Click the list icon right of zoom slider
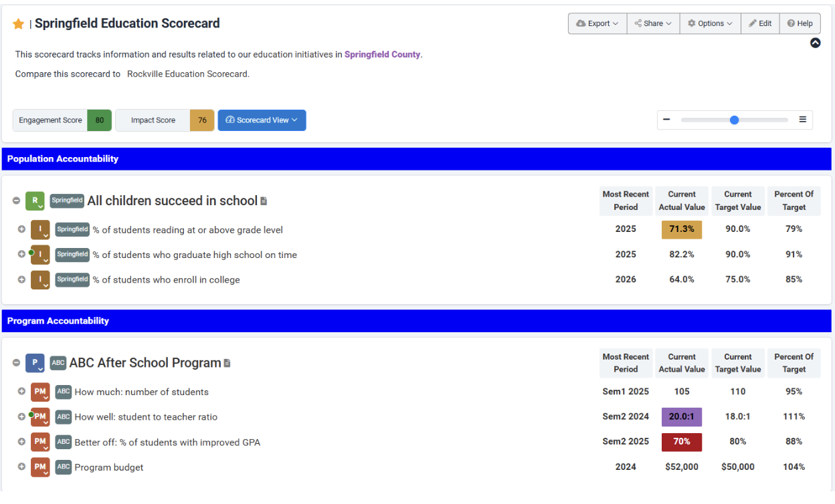 click(x=802, y=120)
